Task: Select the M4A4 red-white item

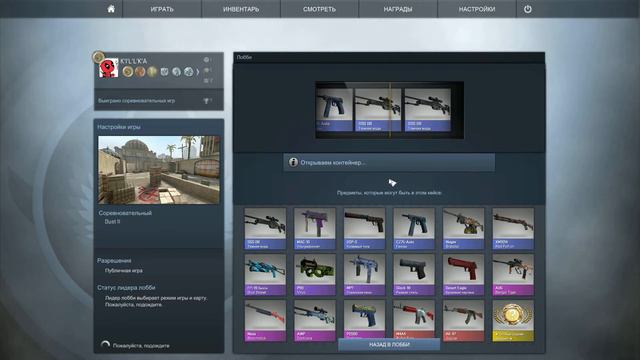Action: (x=414, y=320)
